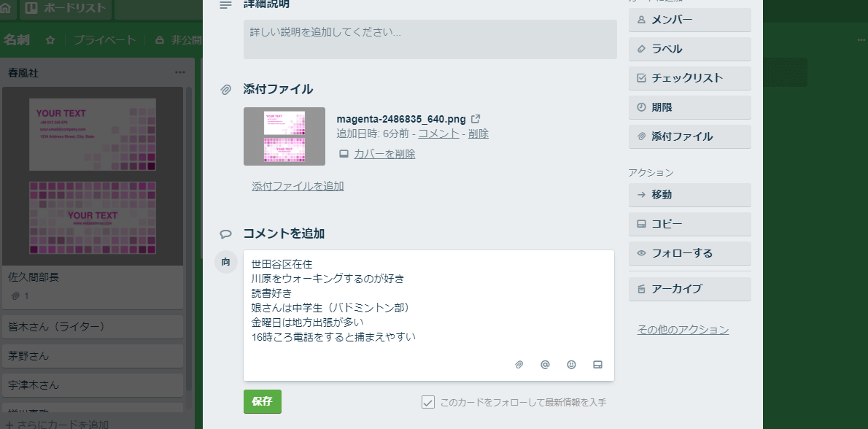Viewport: 868px width, 429px height.
Task: Click the home icon in top bar
Action: [x=6, y=8]
